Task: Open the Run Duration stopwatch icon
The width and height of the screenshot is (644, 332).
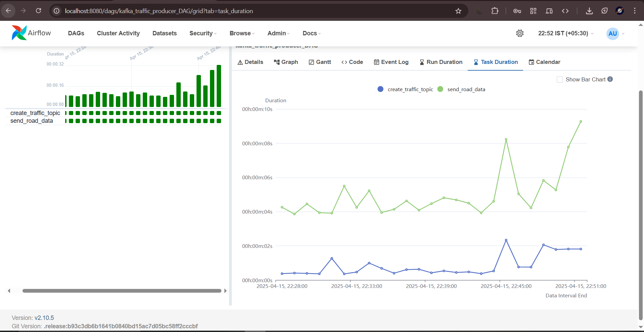Action: (441, 62)
